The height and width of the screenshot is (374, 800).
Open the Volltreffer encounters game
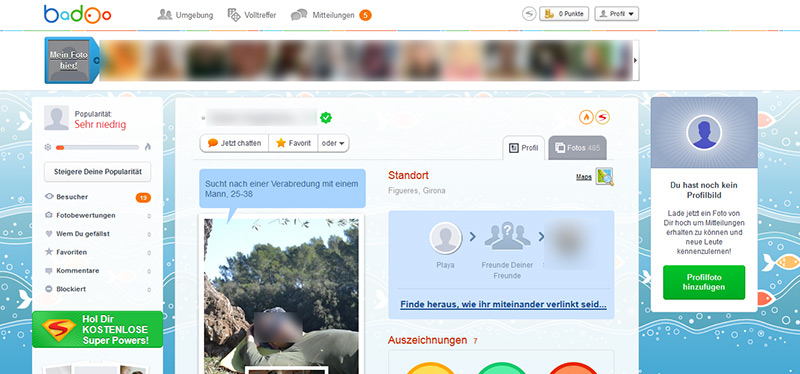coord(252,15)
